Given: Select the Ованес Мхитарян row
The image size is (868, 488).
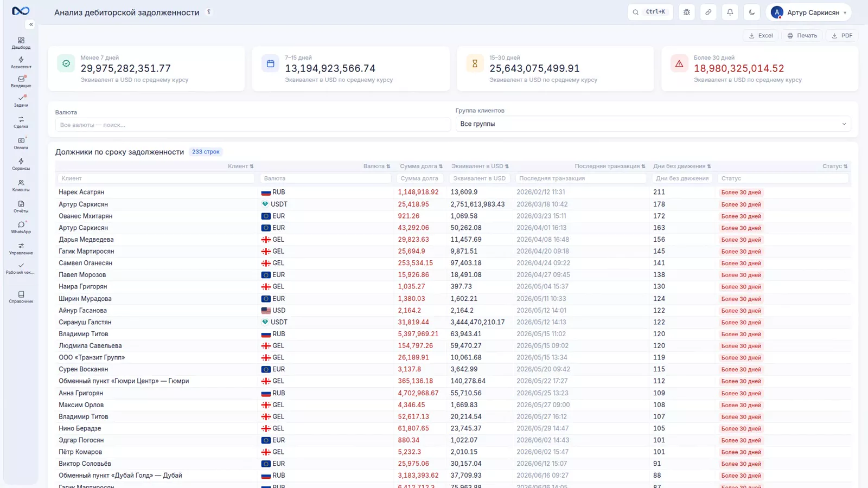Looking at the screenshot, I should (x=453, y=216).
